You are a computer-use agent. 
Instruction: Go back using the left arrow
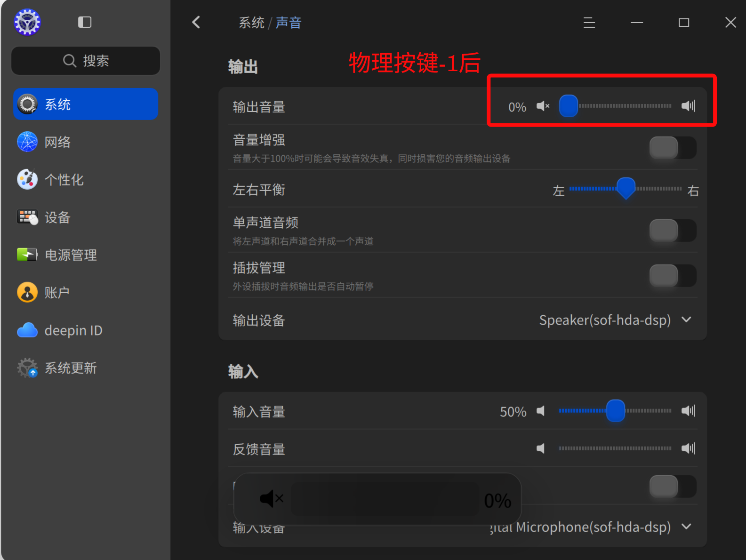pyautogui.click(x=196, y=22)
